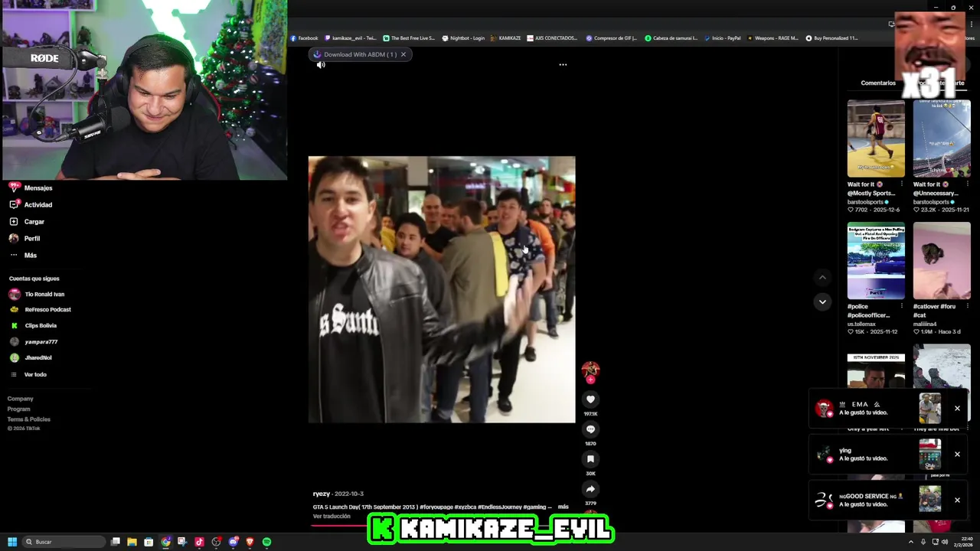Open Microsoft Store from the taskbar

point(149,542)
